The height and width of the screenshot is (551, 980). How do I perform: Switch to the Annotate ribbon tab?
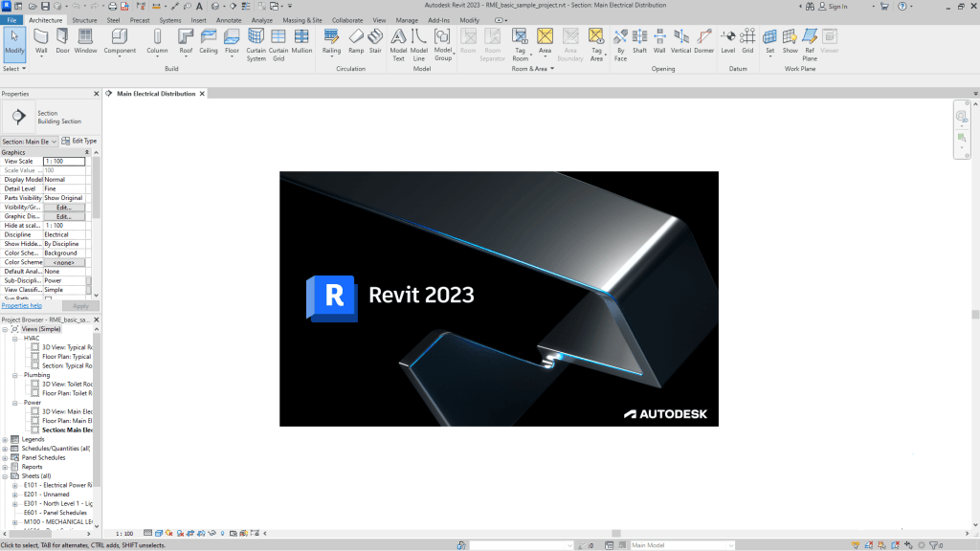pos(227,19)
